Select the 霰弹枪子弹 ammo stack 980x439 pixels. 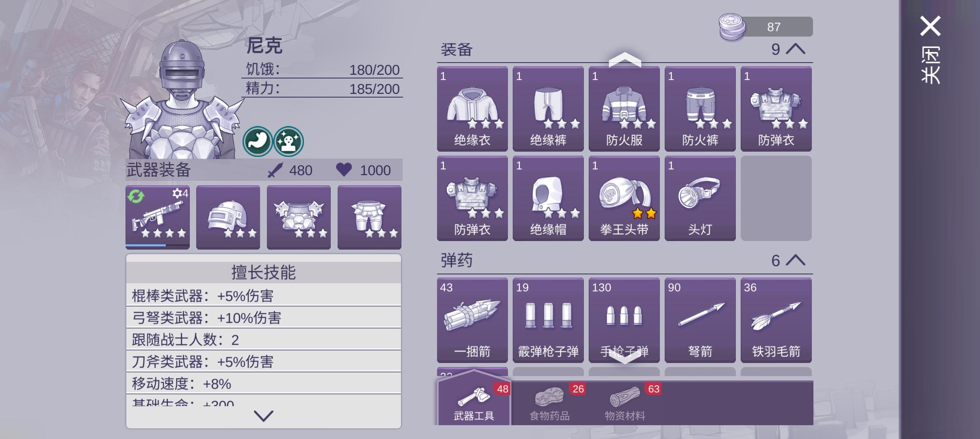[x=548, y=320]
